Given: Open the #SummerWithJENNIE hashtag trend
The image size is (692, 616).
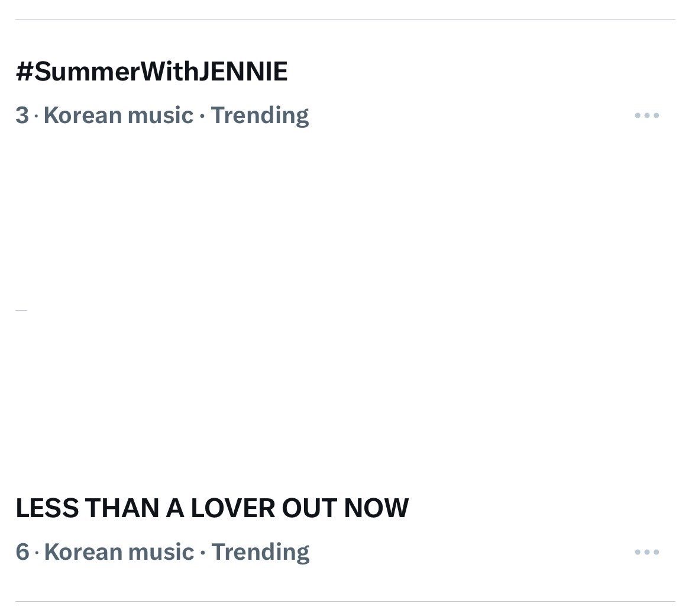Looking at the screenshot, I should pyautogui.click(x=151, y=72).
